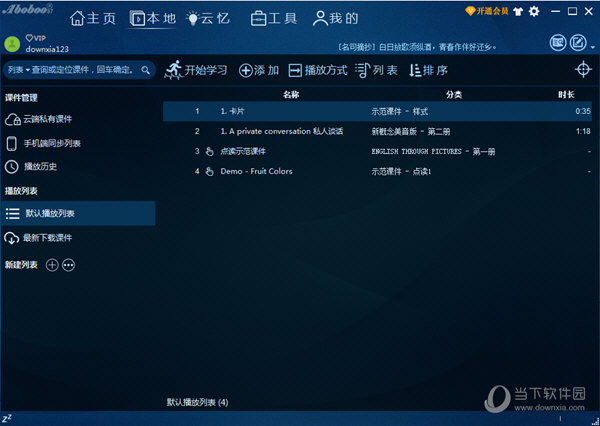Viewport: 600px width, 426px height.
Task: Click the 0:35 duration cell
Action: click(x=583, y=111)
